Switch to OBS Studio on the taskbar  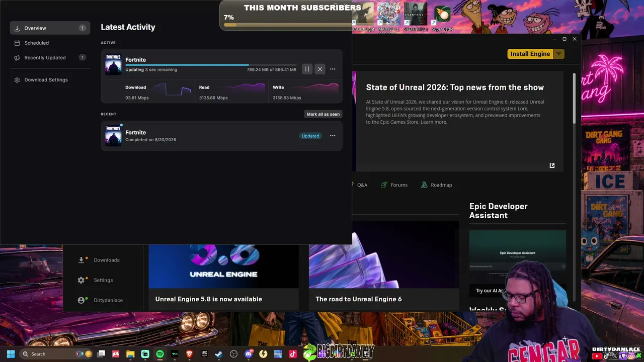[x=233, y=354]
